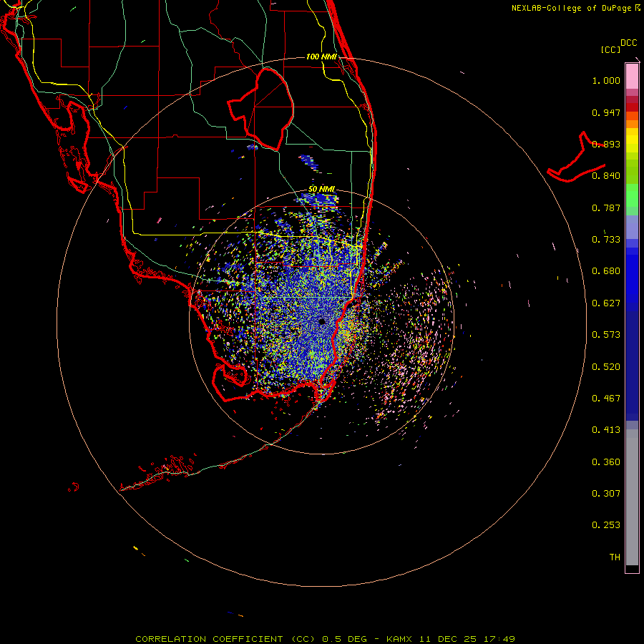Image resolution: width=644 pixels, height=644 pixels.
Task: Click the 0.627 scale value
Action: point(606,303)
